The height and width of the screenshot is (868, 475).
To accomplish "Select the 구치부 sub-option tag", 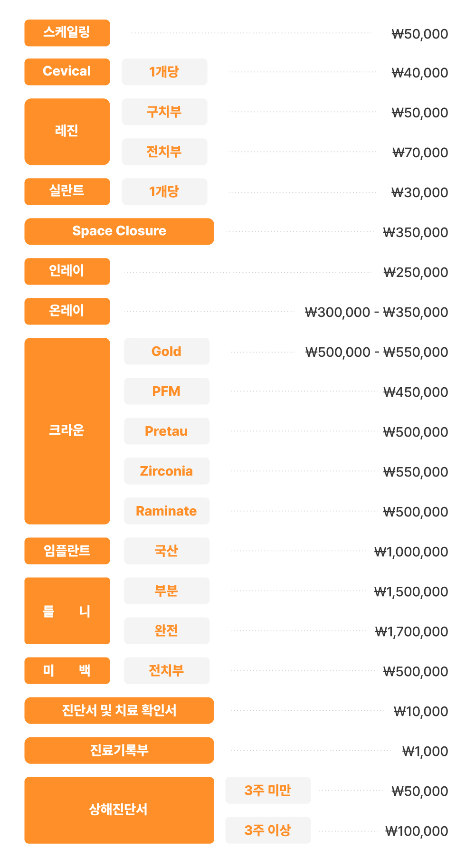I will tap(164, 112).
